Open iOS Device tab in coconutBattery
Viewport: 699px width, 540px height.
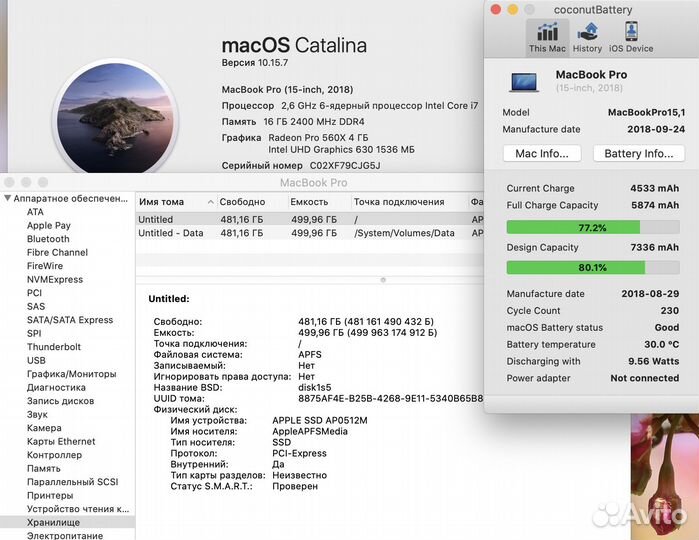click(631, 37)
